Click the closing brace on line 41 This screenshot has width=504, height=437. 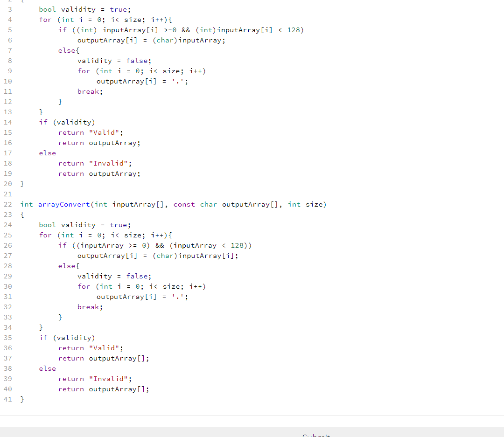(22, 399)
